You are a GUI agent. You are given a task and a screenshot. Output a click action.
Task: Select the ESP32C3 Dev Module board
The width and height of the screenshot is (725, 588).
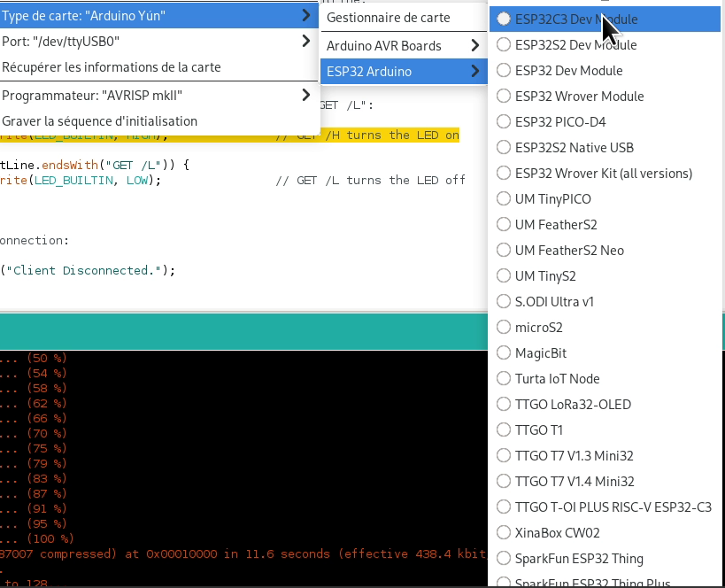pyautogui.click(x=605, y=19)
